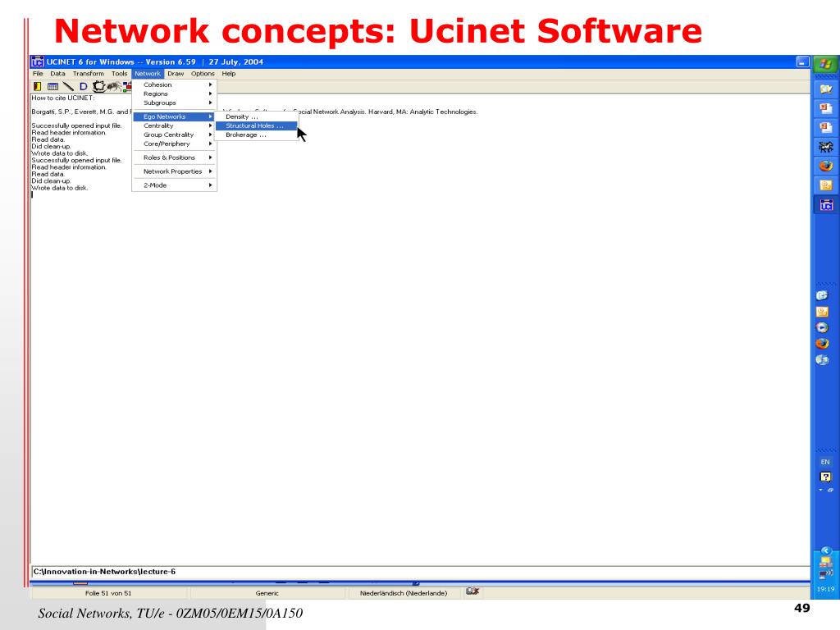Click the blue D display icon
Screen dimensions: 840x630
83,86
